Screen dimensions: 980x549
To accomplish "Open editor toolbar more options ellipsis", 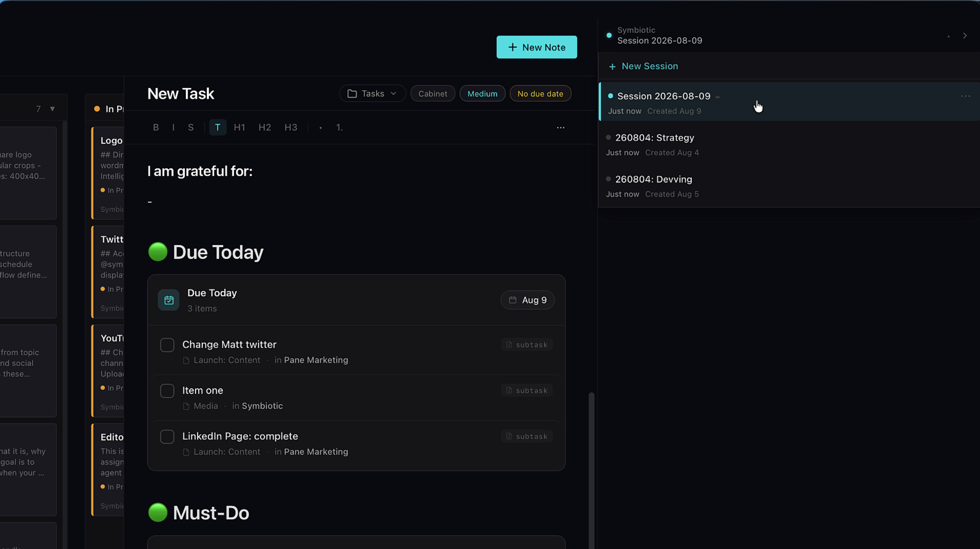I will tap(560, 128).
